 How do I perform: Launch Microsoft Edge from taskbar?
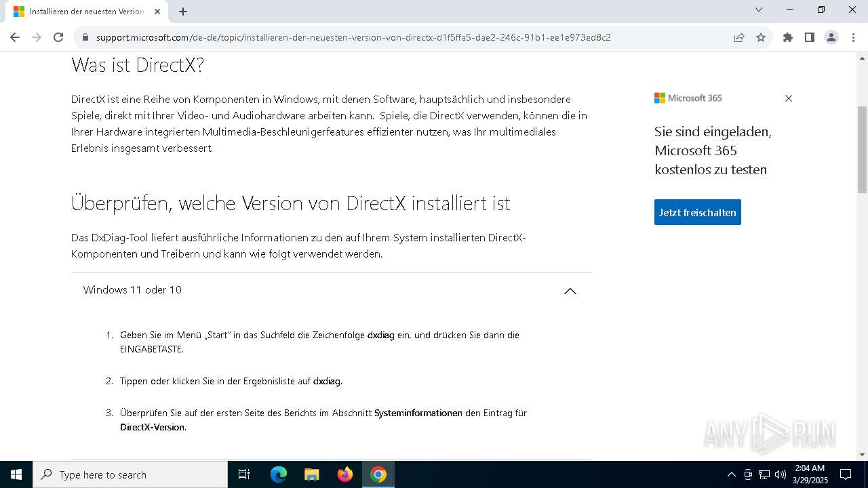(279, 474)
